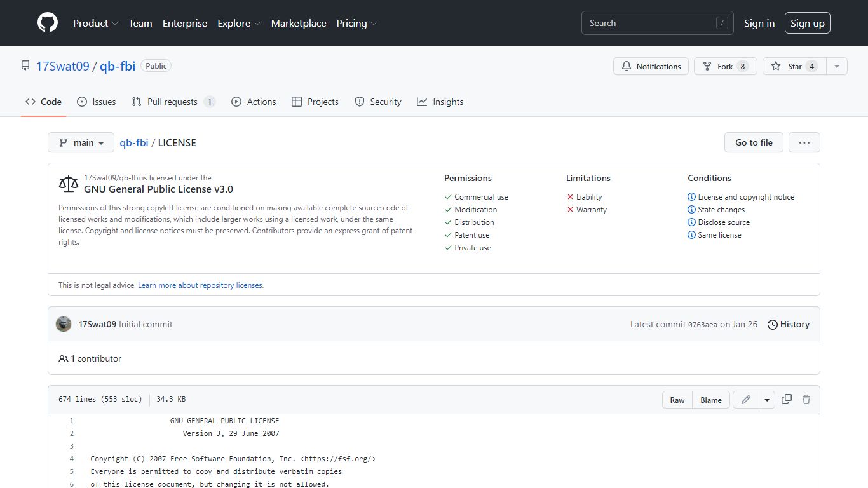Screen dimensions: 868x488
Task: Click the law scales license icon
Action: pos(68,184)
